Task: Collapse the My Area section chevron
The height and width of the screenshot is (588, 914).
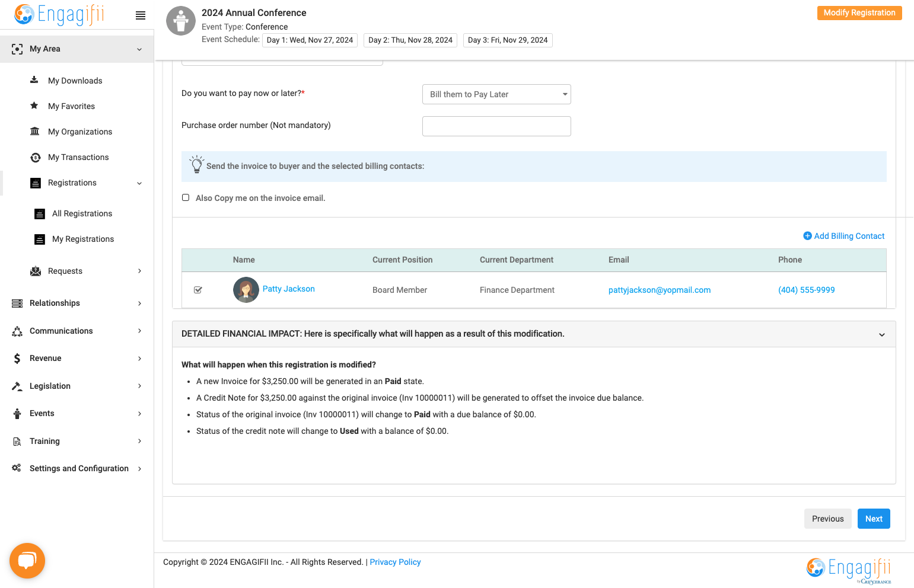Action: coord(139,49)
